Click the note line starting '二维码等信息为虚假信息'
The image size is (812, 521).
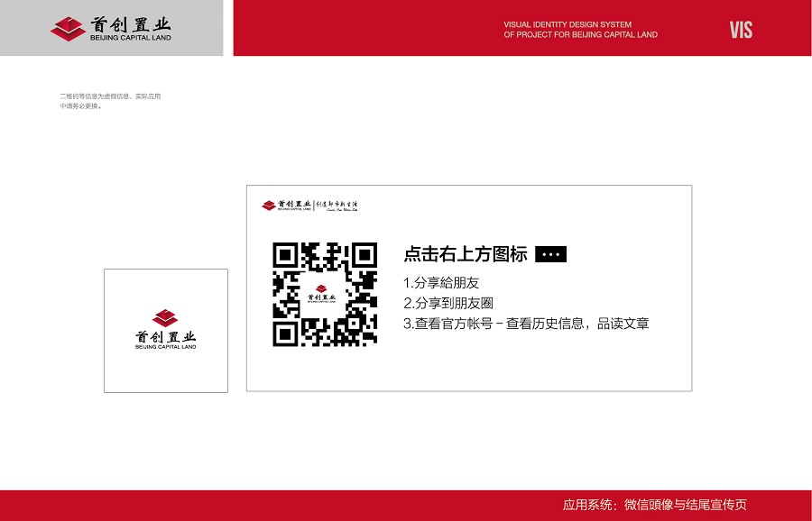tap(110, 96)
